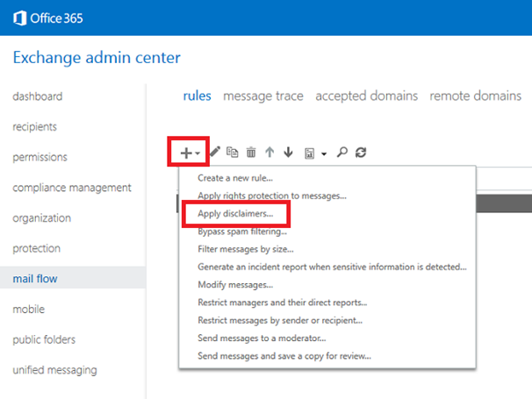532x399 pixels.
Task: Navigate to compliance management section
Action: [72, 188]
